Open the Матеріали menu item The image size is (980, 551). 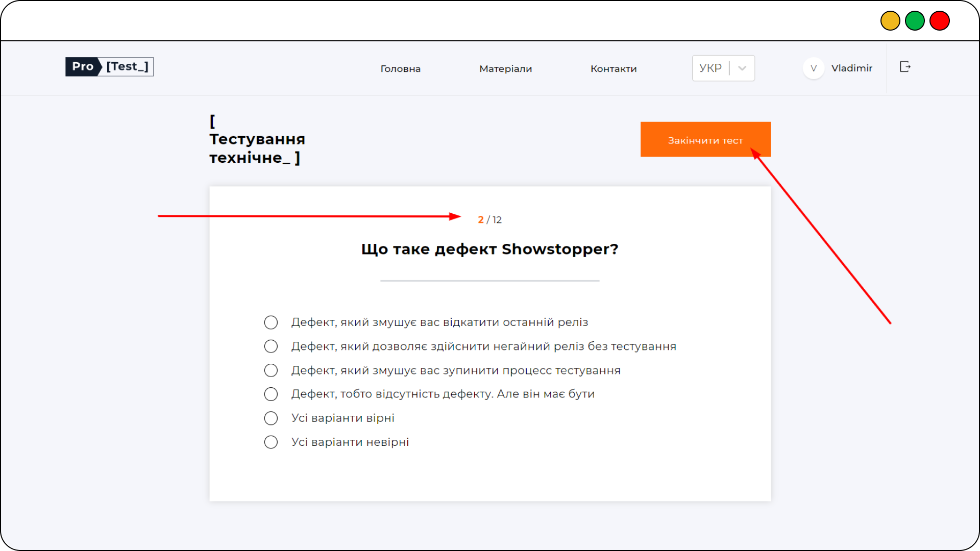pyautogui.click(x=505, y=69)
